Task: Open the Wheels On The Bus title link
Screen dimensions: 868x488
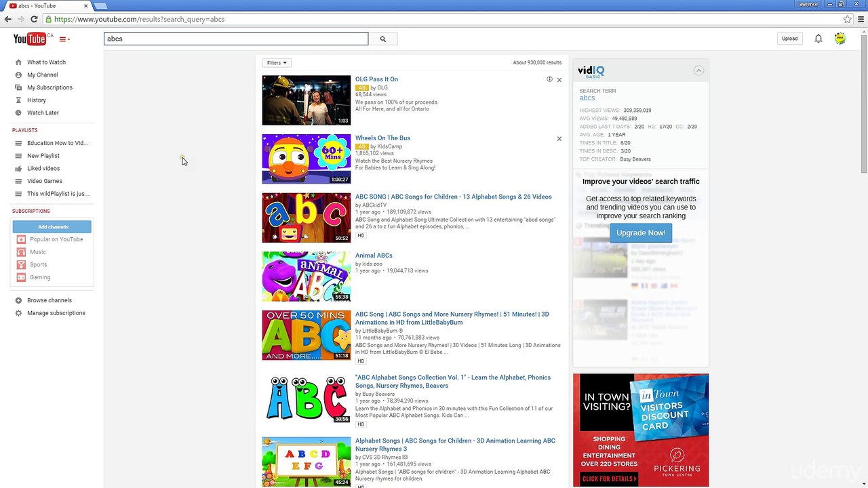Action: pos(382,138)
